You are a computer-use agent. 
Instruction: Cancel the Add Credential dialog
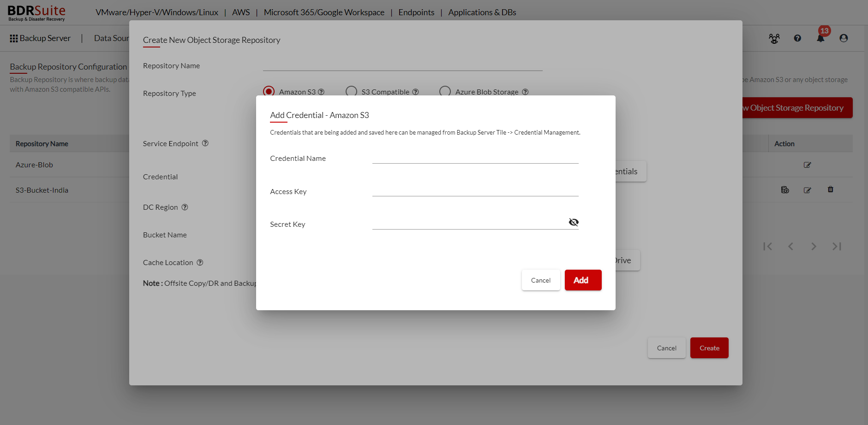(x=541, y=280)
